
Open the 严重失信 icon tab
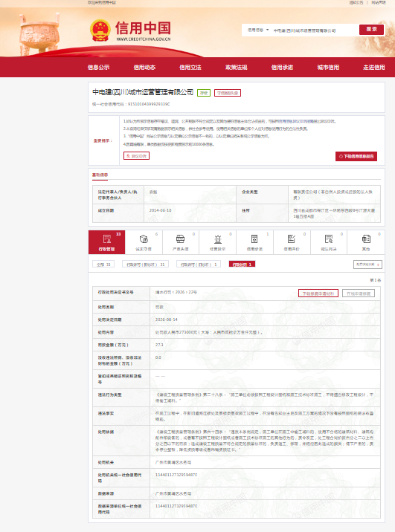[181, 242]
